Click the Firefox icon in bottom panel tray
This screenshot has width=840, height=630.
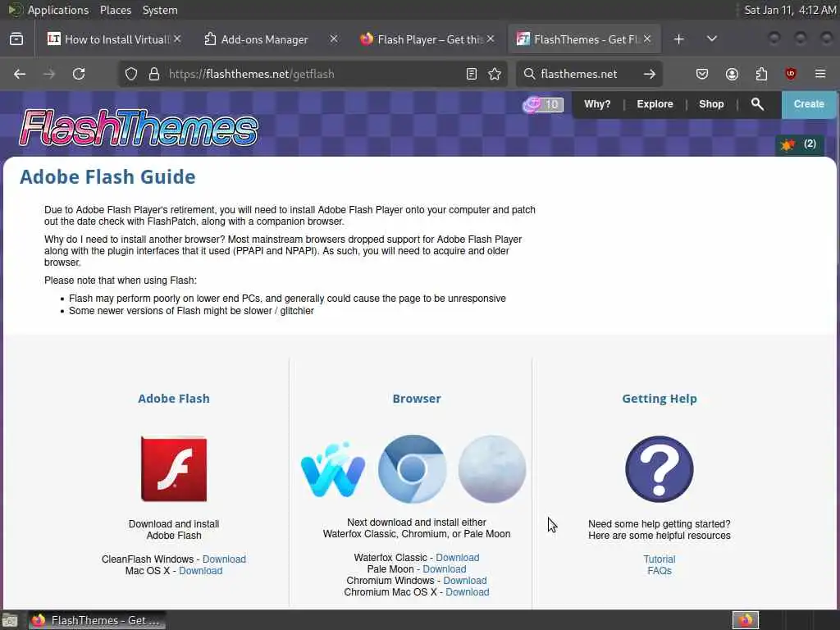click(x=746, y=620)
